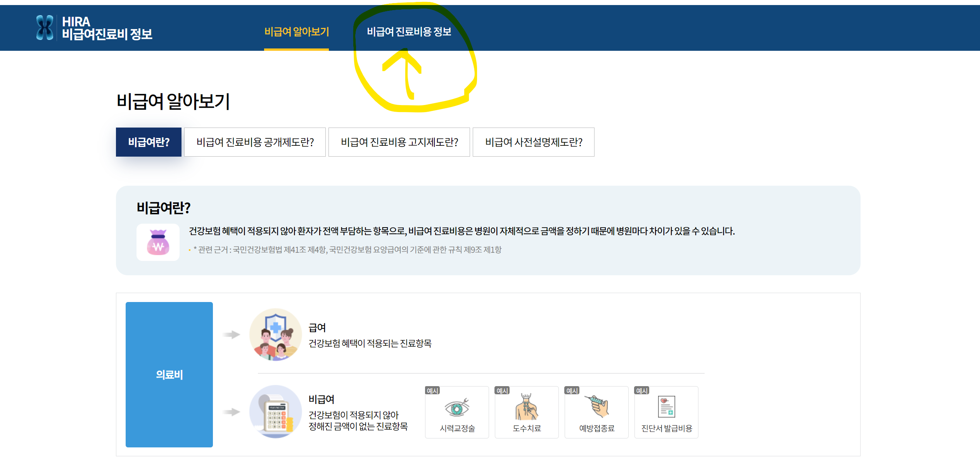This screenshot has width=980, height=466.
Task: Click the 예시 badge on 진단서 발급비용 card
Action: [642, 390]
